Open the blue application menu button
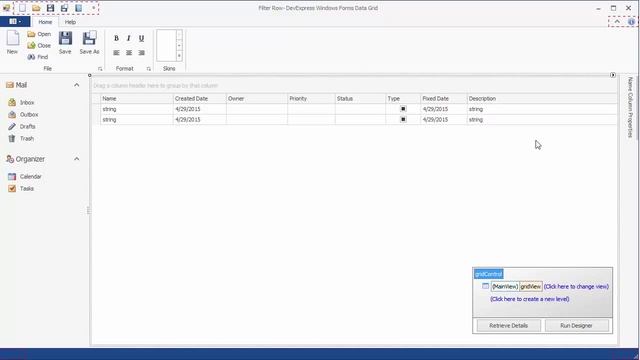Viewport: 640px width, 360px height. (15, 21)
